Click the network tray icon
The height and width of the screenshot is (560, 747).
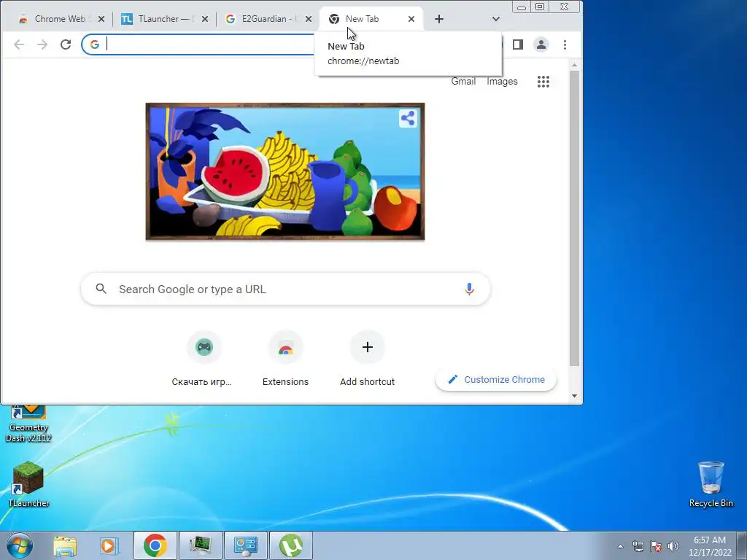[638, 546]
